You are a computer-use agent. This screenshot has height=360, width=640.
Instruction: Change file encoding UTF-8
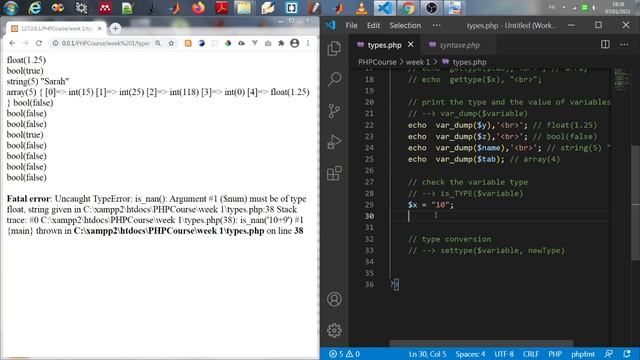click(x=504, y=354)
